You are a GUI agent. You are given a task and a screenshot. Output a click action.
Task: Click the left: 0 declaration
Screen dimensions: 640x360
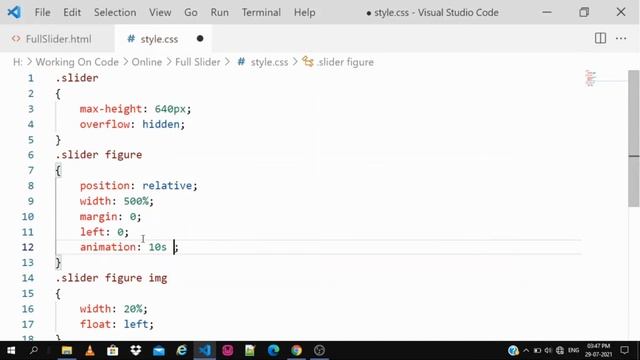point(104,232)
